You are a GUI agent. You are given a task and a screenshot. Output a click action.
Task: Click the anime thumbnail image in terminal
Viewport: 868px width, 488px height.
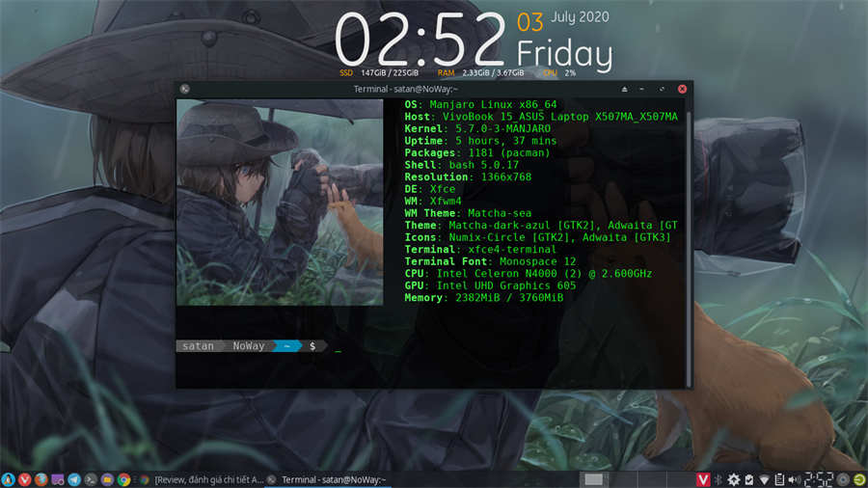coord(280,203)
